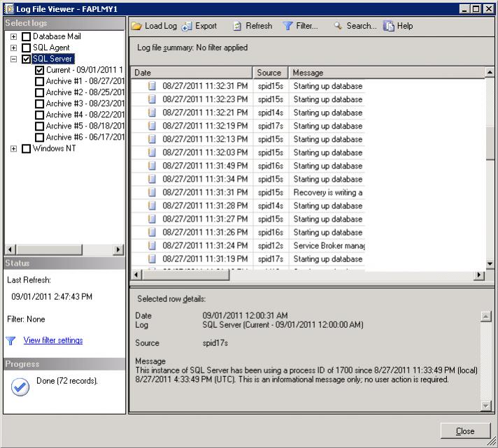Click log entry icon for 11:32:19 PM row

click(x=152, y=126)
